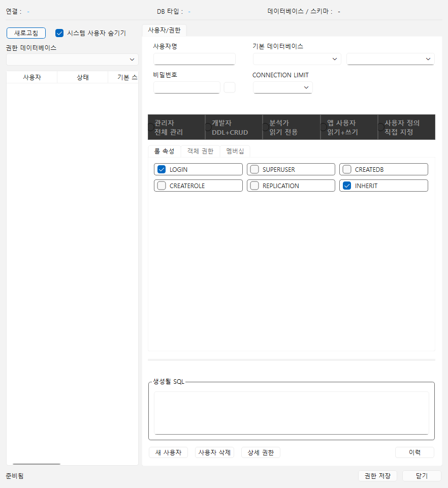This screenshot has height=488, width=448.
Task: Click the user list horizontal scrollbar
Action: pos(37,464)
